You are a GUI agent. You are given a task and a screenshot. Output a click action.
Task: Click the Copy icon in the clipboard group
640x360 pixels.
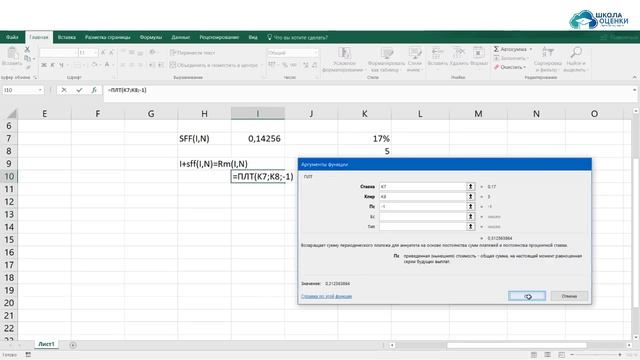(27, 58)
